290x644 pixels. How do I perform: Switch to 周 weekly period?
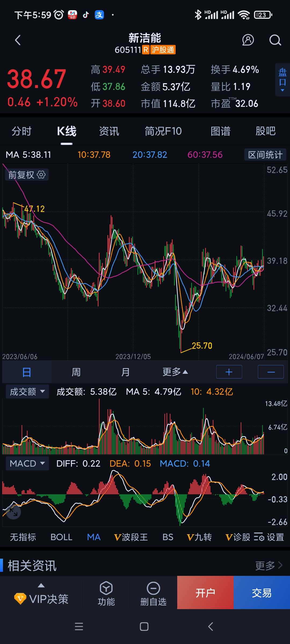(x=76, y=372)
